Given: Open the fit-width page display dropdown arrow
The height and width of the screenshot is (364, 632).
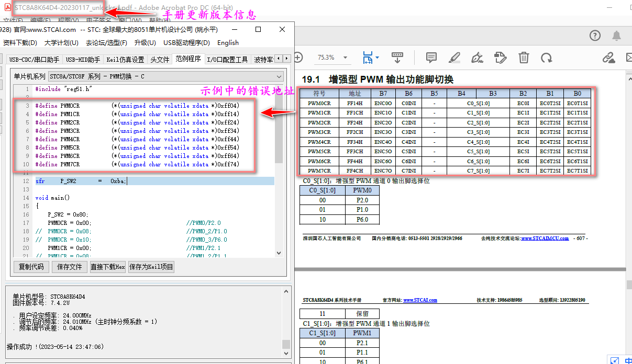Looking at the screenshot, I should [x=377, y=58].
